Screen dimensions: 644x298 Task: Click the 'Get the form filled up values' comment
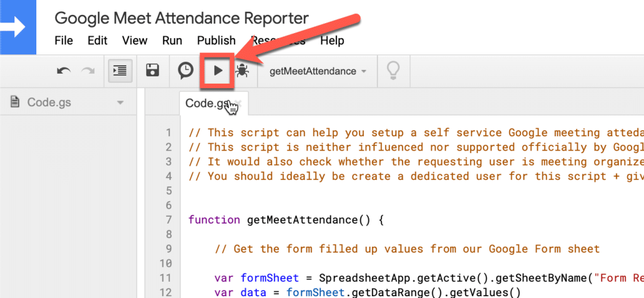click(x=407, y=249)
